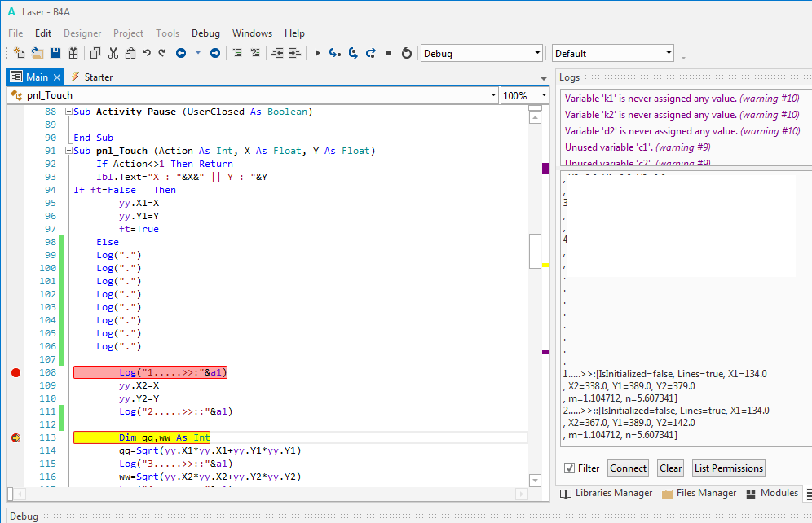Click the Save icon in the toolbar

click(55, 53)
